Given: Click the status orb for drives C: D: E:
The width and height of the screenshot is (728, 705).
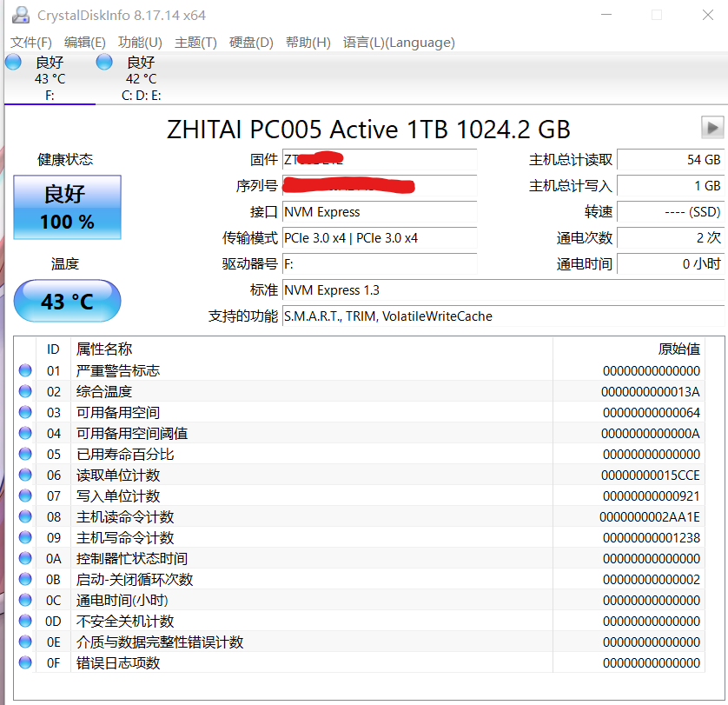Looking at the screenshot, I should pyautogui.click(x=104, y=62).
